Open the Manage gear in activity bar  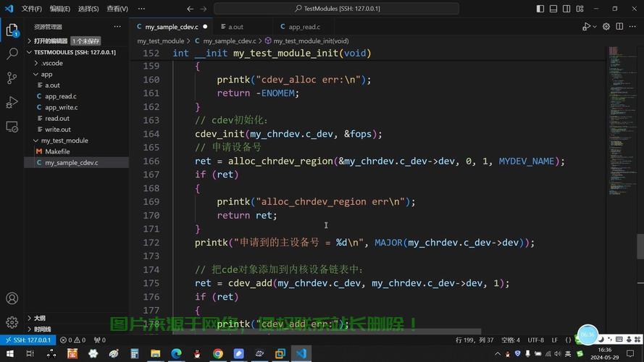tap(12, 322)
